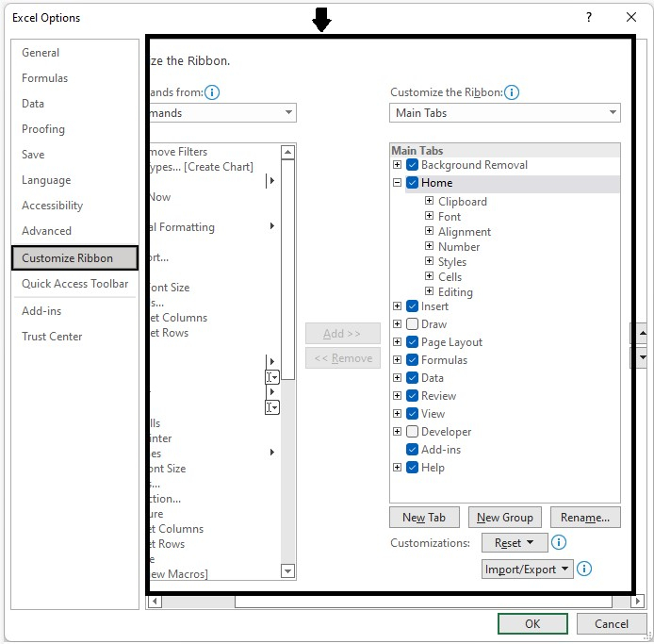Click the horizontal scrollbar right arrow

(637, 601)
